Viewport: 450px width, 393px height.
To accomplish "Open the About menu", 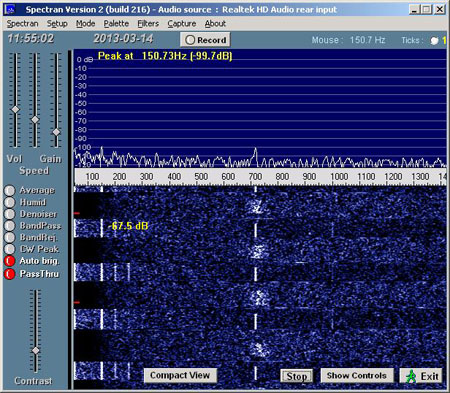I will click(215, 24).
